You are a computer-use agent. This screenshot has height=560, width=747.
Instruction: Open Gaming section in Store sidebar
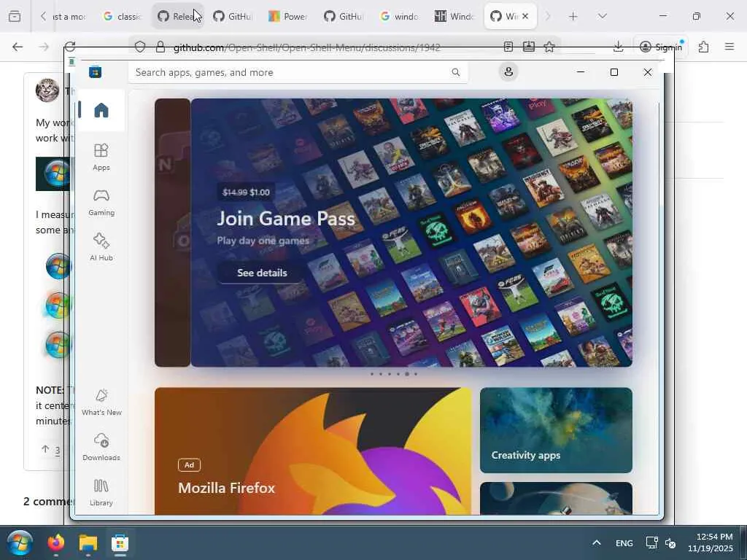click(101, 203)
